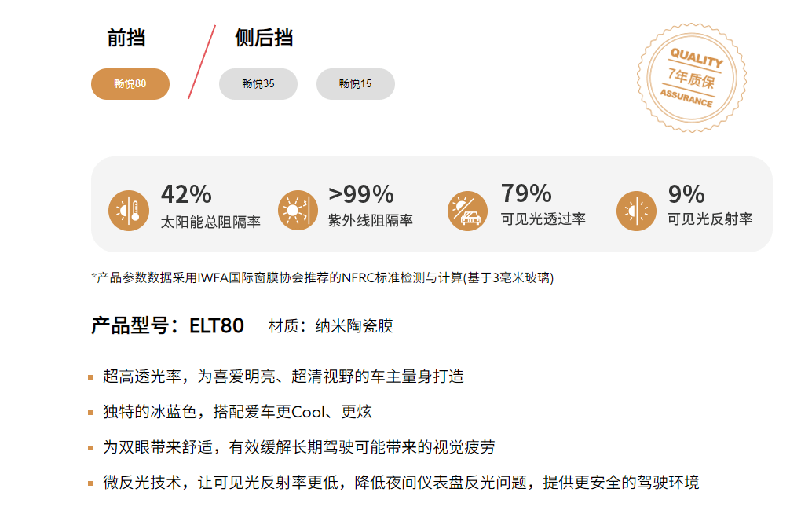Click the 9% light reflectance value
Viewport: 812px width, 518px height.
[686, 194]
